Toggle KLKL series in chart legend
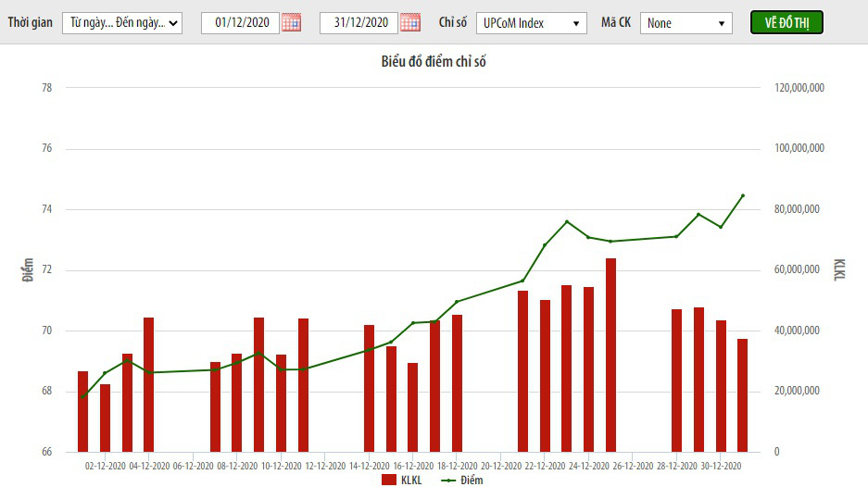This screenshot has height=487, width=868. [x=401, y=480]
